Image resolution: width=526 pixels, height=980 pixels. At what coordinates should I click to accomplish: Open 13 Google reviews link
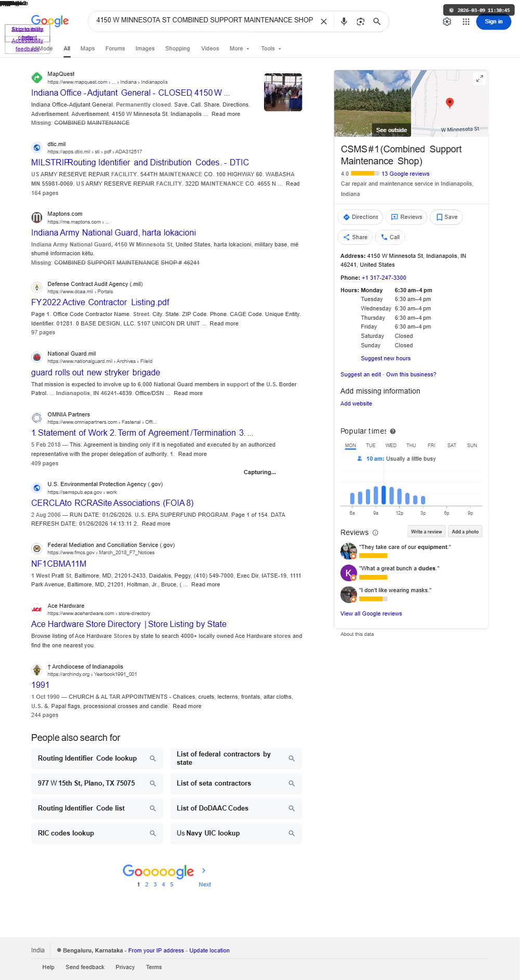tap(405, 174)
